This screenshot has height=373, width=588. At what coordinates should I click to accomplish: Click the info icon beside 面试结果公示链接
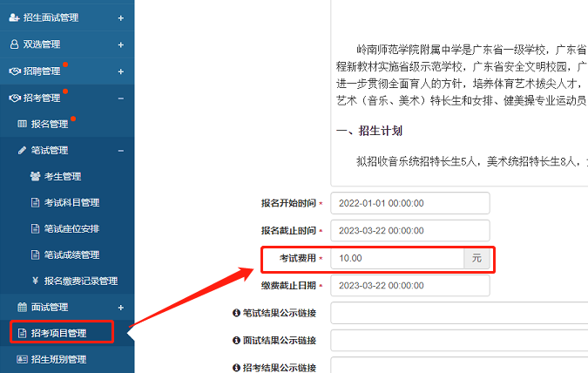(x=236, y=341)
